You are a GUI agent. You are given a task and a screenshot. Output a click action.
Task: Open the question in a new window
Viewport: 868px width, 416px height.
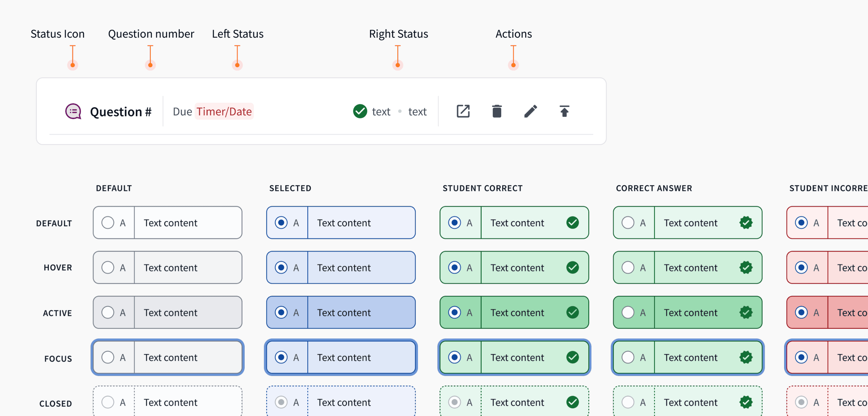click(x=463, y=111)
